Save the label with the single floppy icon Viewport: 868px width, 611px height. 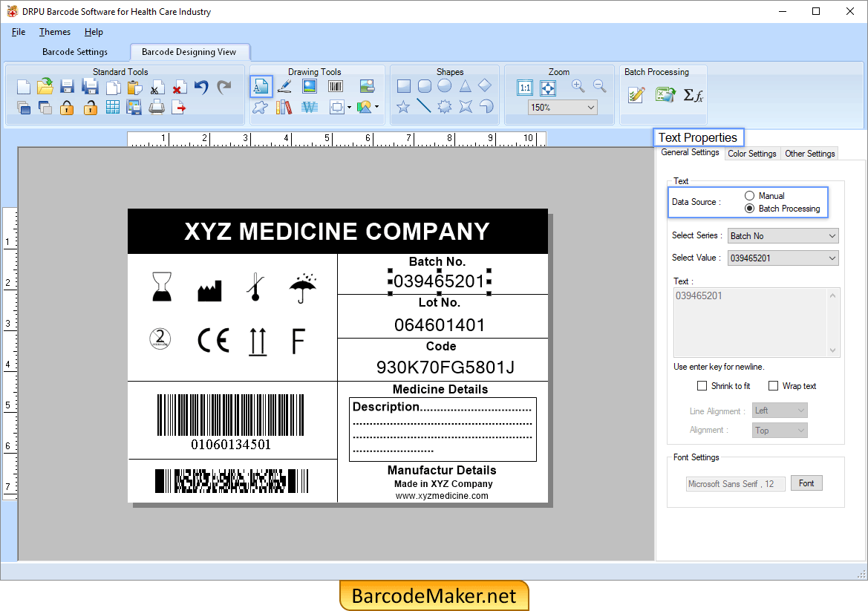click(x=67, y=87)
